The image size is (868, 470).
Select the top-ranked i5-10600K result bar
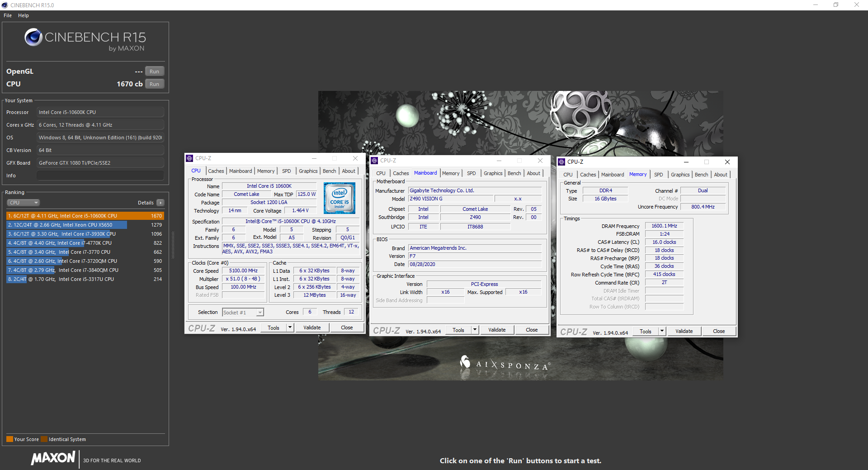pos(85,216)
